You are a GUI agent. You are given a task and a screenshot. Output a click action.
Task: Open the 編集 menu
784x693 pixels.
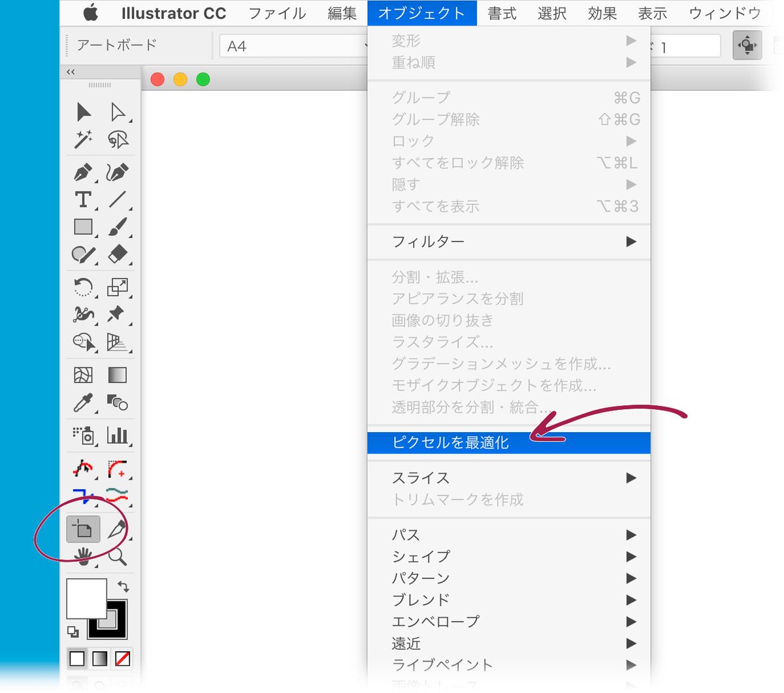(x=342, y=13)
